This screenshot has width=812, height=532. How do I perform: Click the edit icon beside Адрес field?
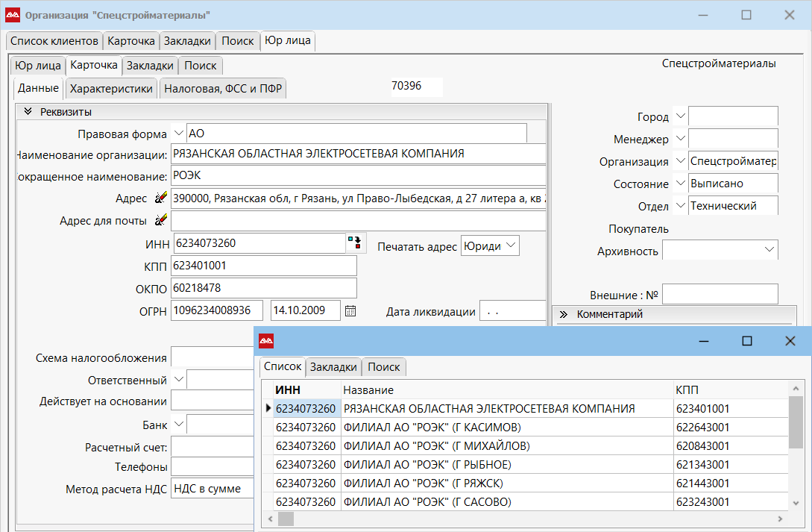[x=161, y=198]
